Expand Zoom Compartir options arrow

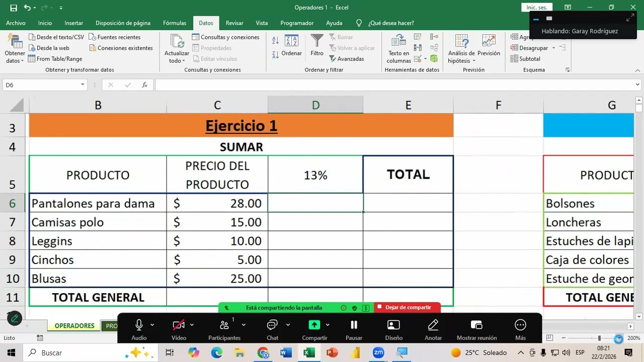328,325
